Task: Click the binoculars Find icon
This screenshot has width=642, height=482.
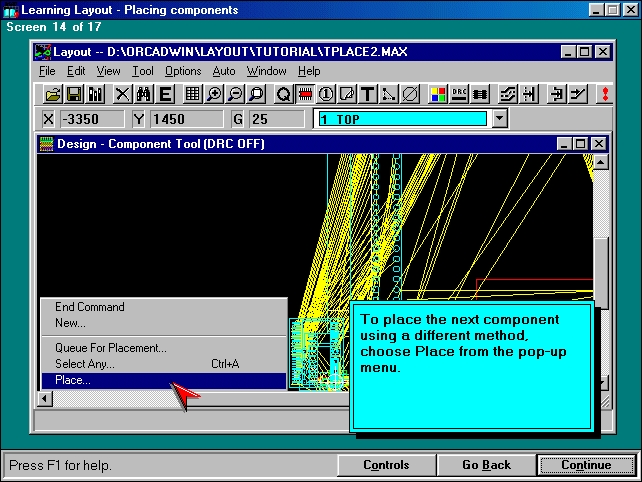Action: (143, 94)
